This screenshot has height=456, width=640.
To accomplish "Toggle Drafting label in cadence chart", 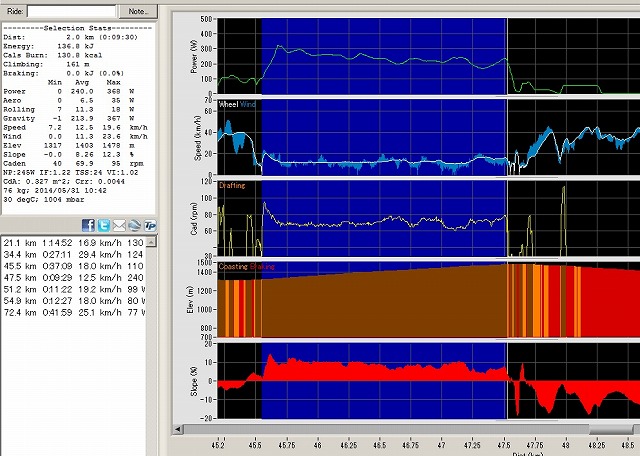I will [x=233, y=185].
